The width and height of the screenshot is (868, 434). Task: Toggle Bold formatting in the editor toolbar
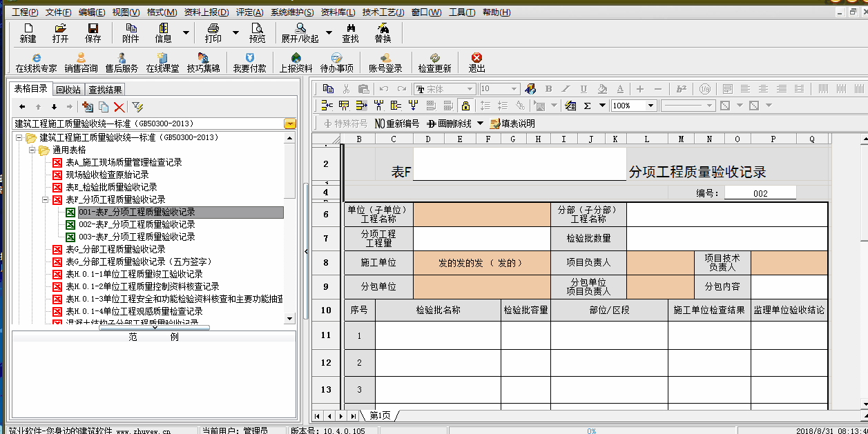[x=549, y=89]
